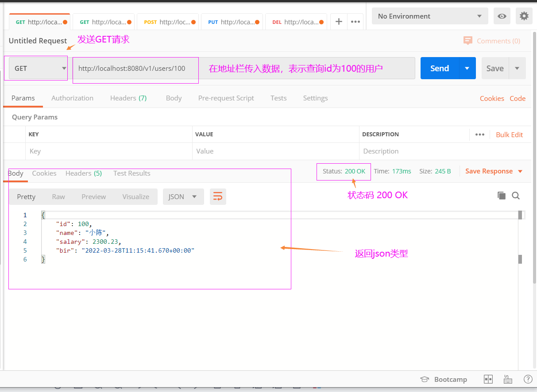Click the Description input cell
Viewport: 537px width, 392px height.
click(445, 151)
